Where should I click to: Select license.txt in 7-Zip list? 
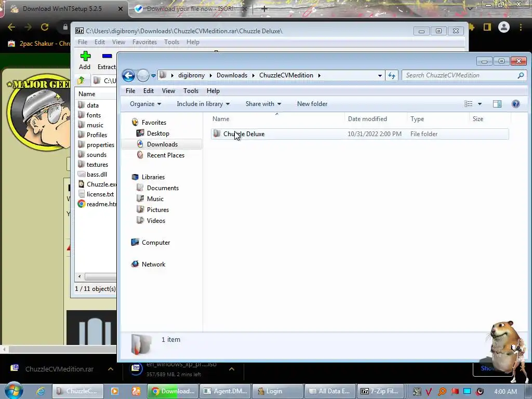(x=100, y=194)
